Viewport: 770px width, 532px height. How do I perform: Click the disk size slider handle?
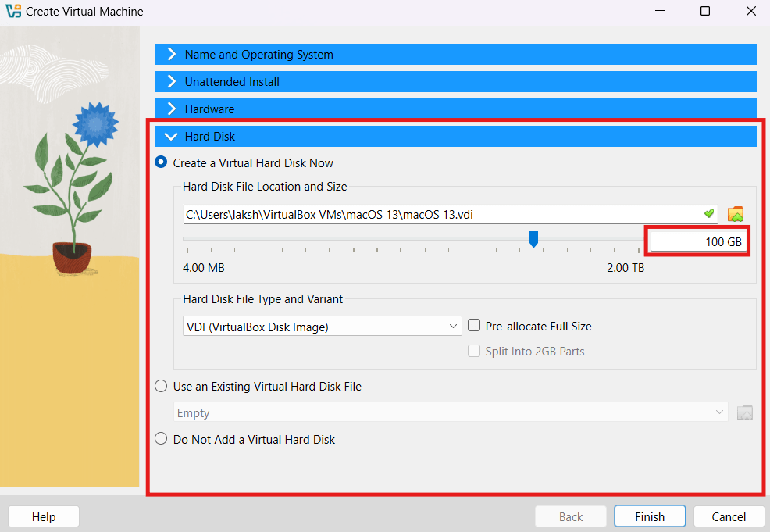pos(533,239)
